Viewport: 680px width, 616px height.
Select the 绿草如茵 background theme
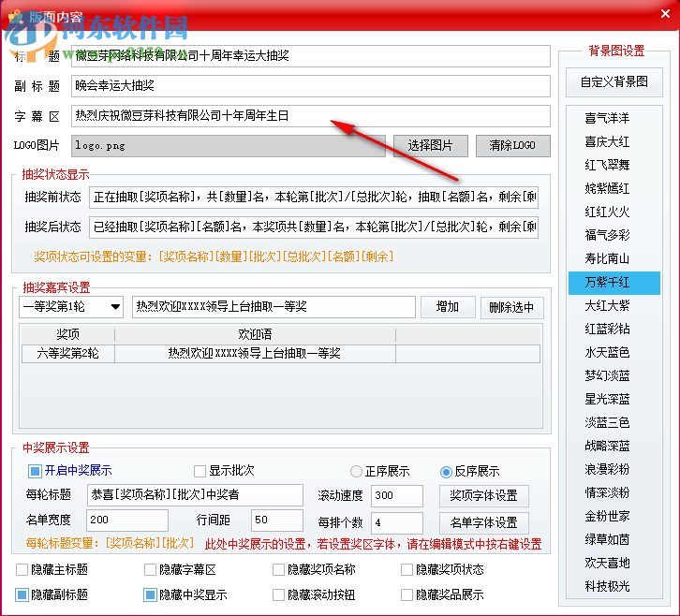(614, 539)
